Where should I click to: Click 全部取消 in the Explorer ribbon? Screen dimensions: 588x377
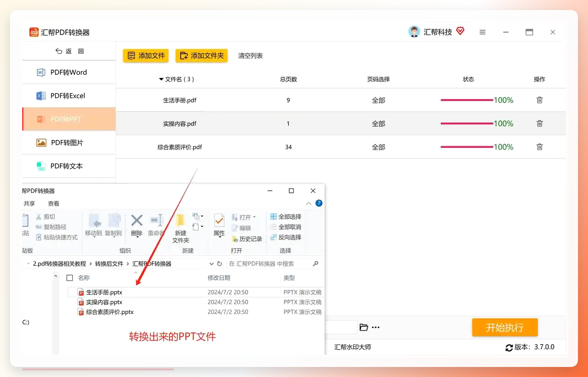(286, 227)
